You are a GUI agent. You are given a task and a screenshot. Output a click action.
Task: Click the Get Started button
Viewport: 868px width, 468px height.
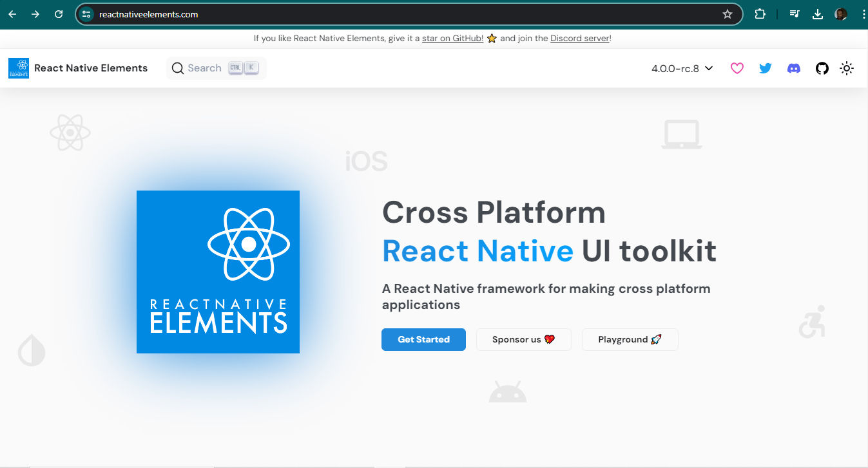pos(423,339)
